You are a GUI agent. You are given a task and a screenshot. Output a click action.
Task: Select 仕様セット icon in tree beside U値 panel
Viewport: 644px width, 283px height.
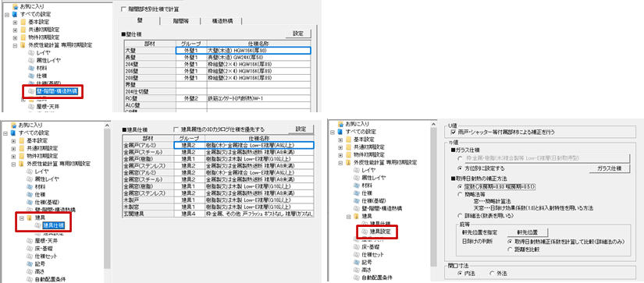(x=357, y=255)
